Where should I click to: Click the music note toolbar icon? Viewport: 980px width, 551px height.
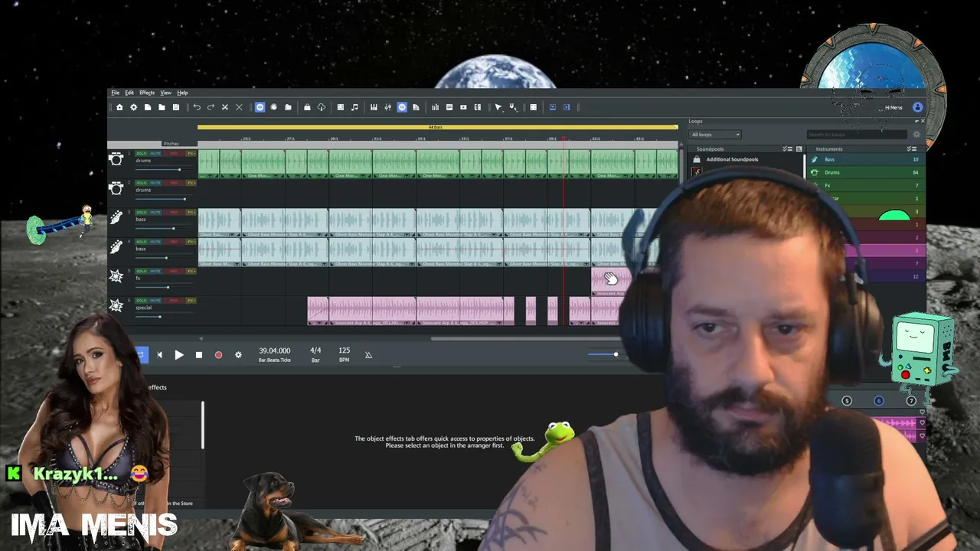354,107
